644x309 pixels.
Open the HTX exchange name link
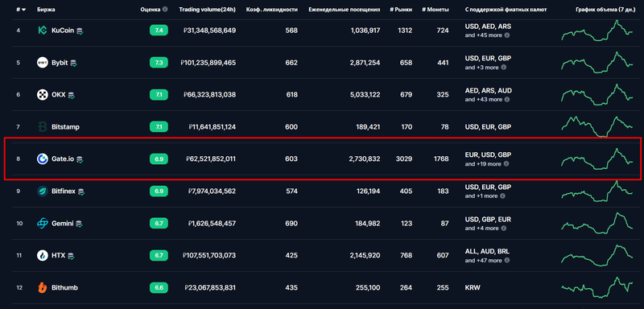click(x=58, y=256)
